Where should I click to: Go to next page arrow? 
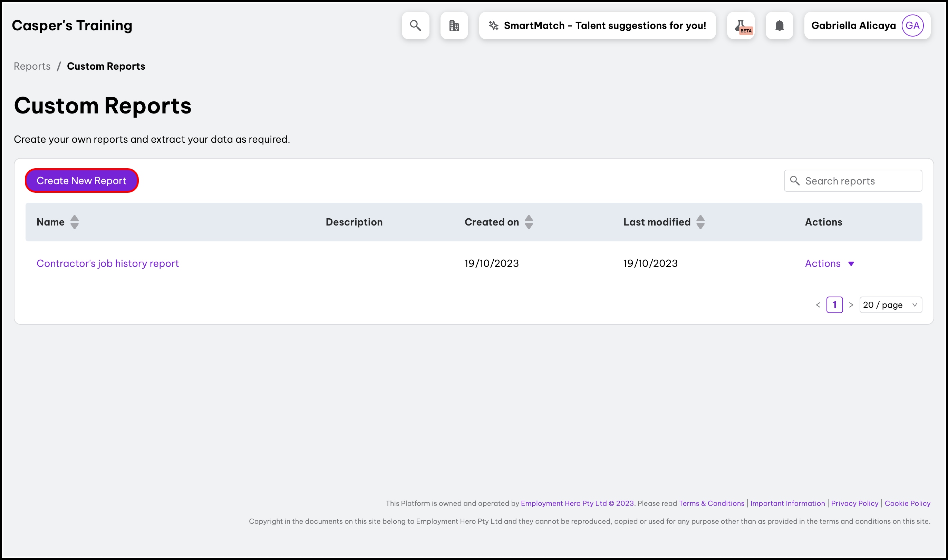click(851, 305)
